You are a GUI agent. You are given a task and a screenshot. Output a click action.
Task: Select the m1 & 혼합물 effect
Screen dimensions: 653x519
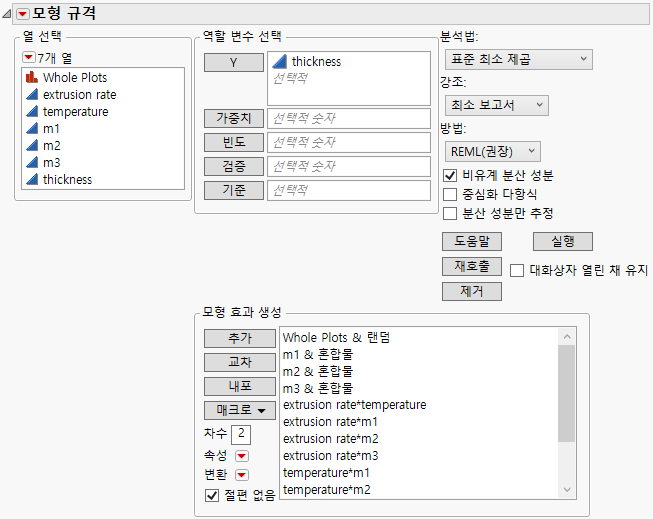[318, 354]
